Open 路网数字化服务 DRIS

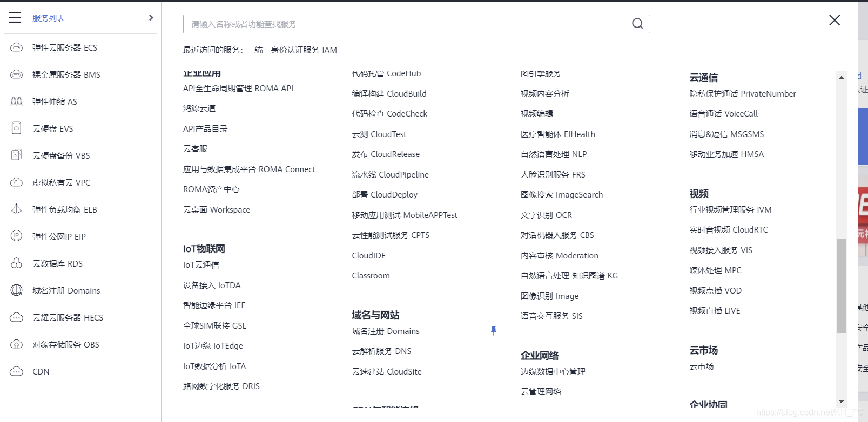[x=221, y=386]
